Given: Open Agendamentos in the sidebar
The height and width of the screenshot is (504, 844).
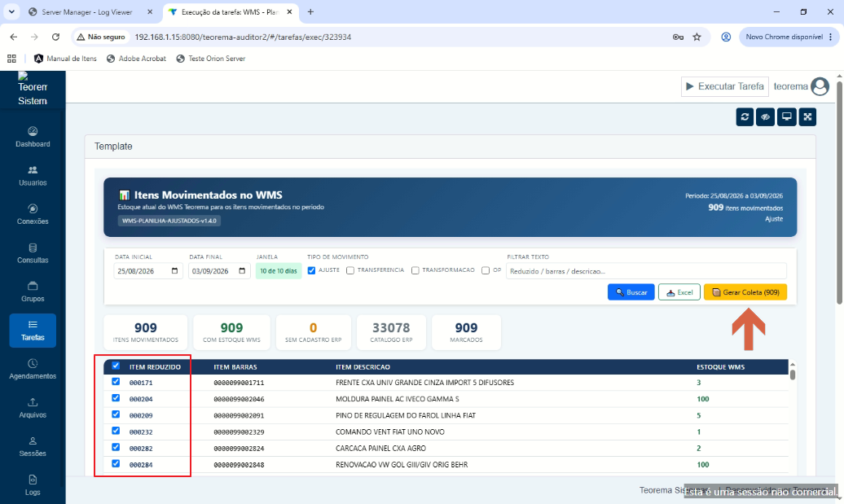Looking at the screenshot, I should (33, 369).
